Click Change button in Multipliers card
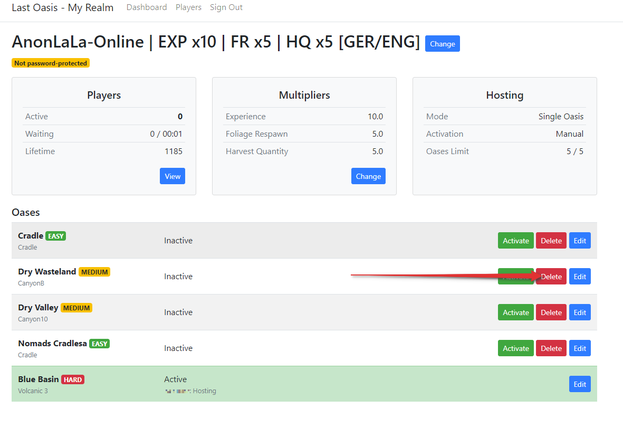The height and width of the screenshot is (437, 623). 368,176
